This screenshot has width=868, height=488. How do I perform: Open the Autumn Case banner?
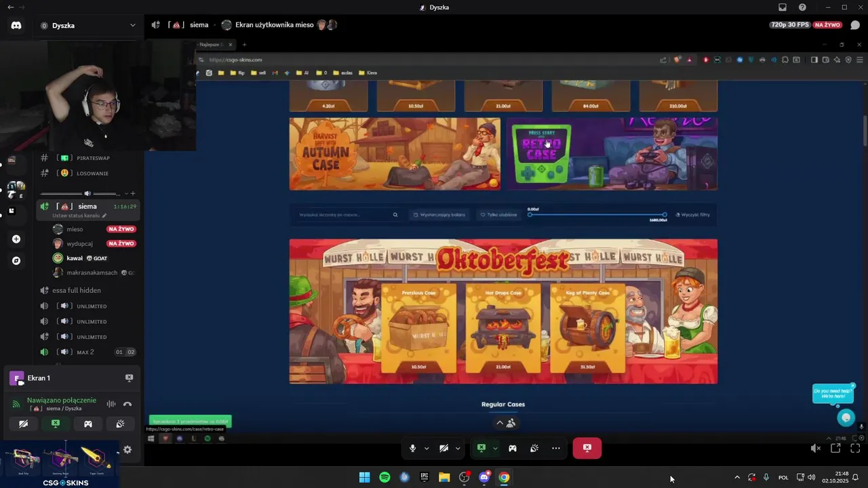395,154
